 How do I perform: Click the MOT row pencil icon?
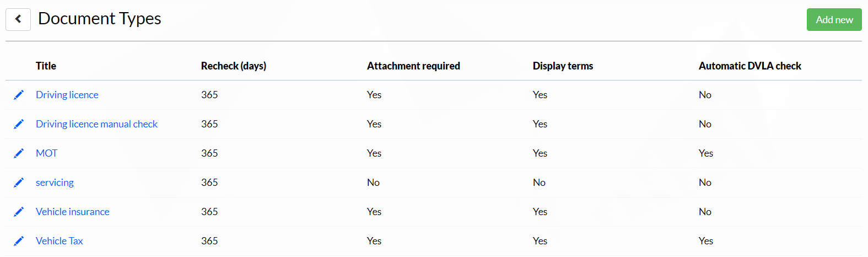click(19, 153)
